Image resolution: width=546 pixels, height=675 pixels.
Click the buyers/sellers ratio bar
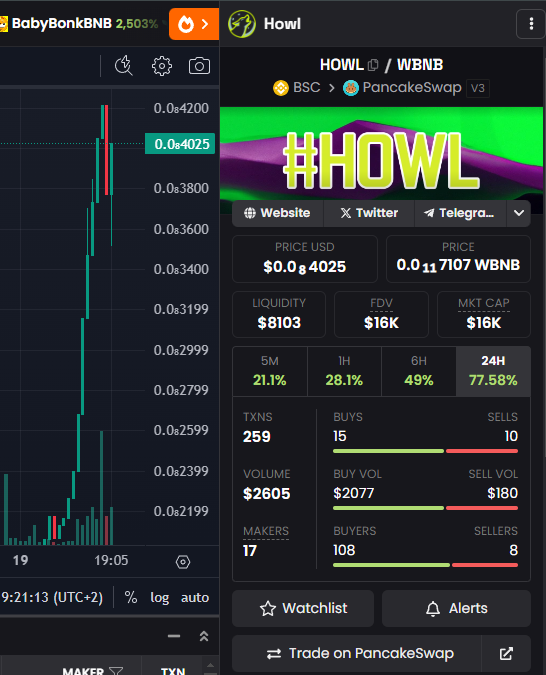pos(425,565)
